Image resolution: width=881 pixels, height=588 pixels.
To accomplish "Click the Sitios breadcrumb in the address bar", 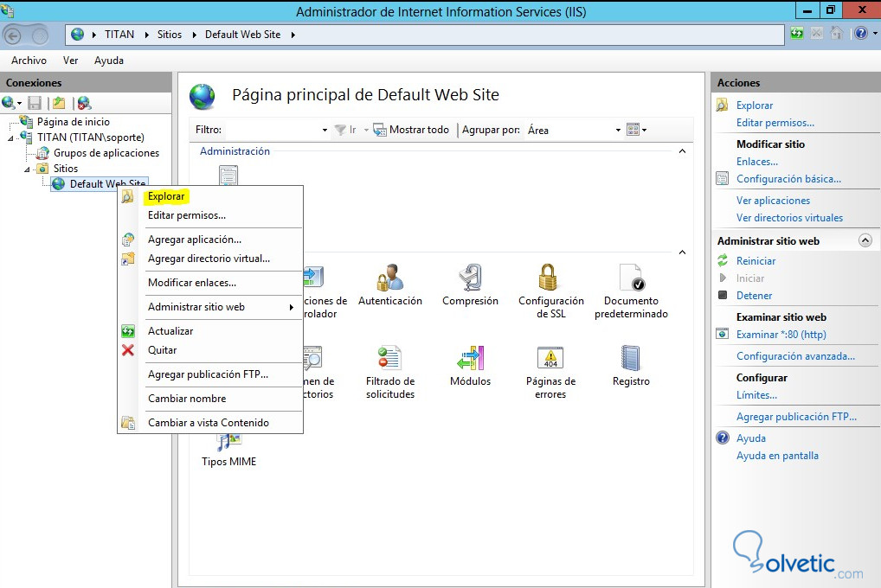I will coord(169,35).
